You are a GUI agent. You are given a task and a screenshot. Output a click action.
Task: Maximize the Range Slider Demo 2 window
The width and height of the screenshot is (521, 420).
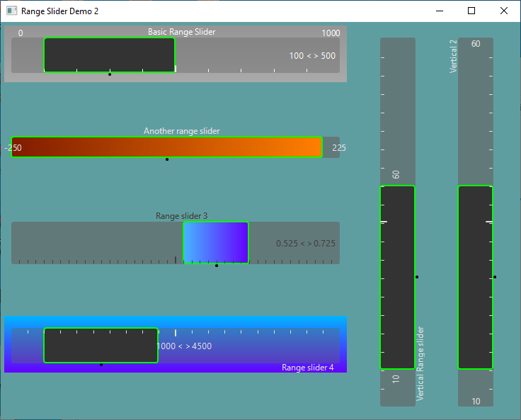point(471,11)
